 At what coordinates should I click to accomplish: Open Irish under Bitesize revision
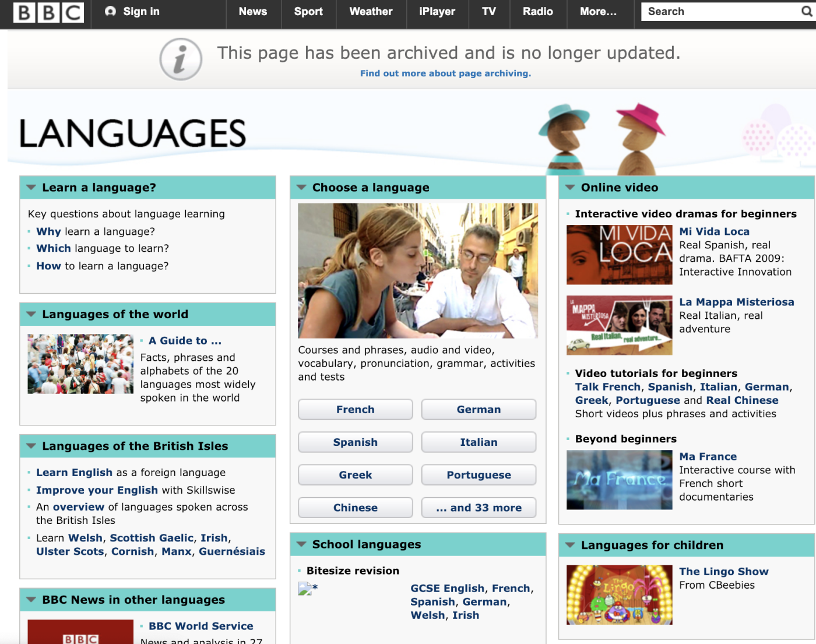point(466,615)
